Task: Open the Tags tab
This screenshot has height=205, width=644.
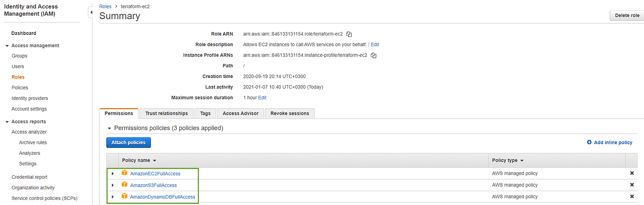Action: coord(205,113)
